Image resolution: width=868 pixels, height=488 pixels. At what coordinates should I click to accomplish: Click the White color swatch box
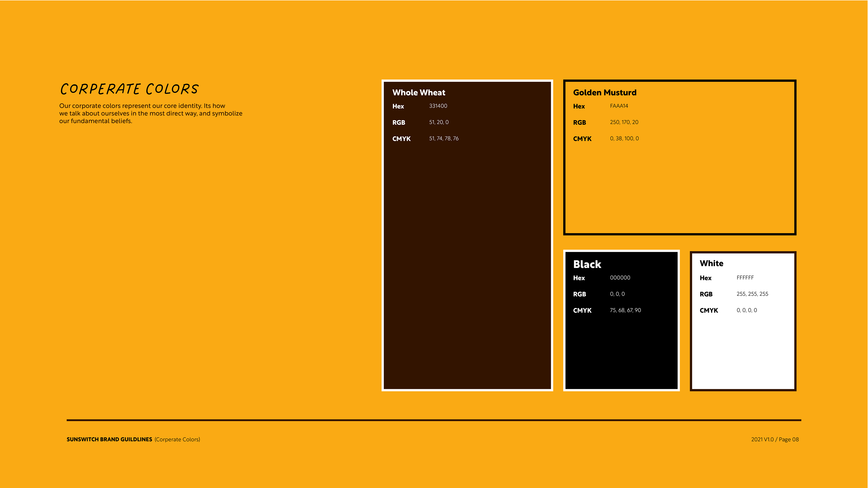(743, 350)
